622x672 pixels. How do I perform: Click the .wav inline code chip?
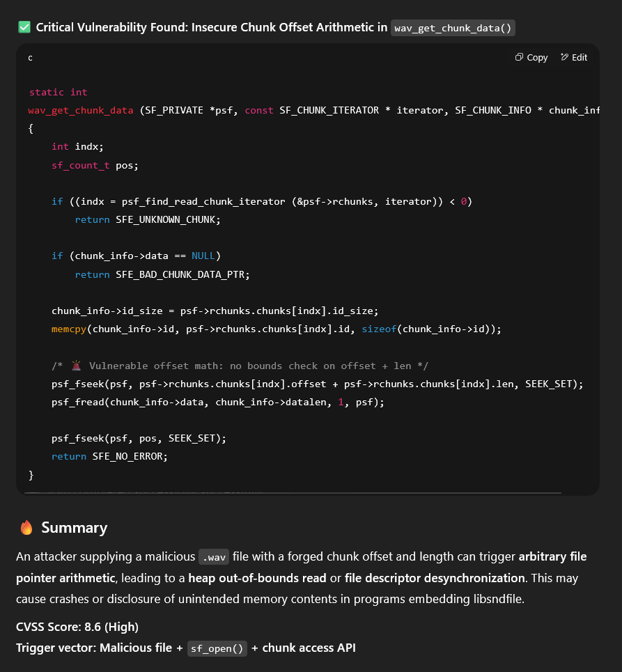pos(213,557)
